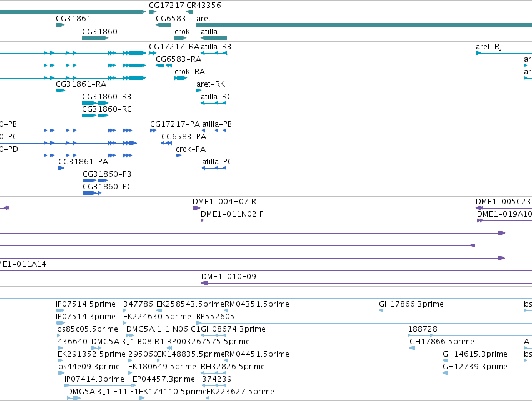Click GH14615.3prime EST label

click(x=475, y=354)
